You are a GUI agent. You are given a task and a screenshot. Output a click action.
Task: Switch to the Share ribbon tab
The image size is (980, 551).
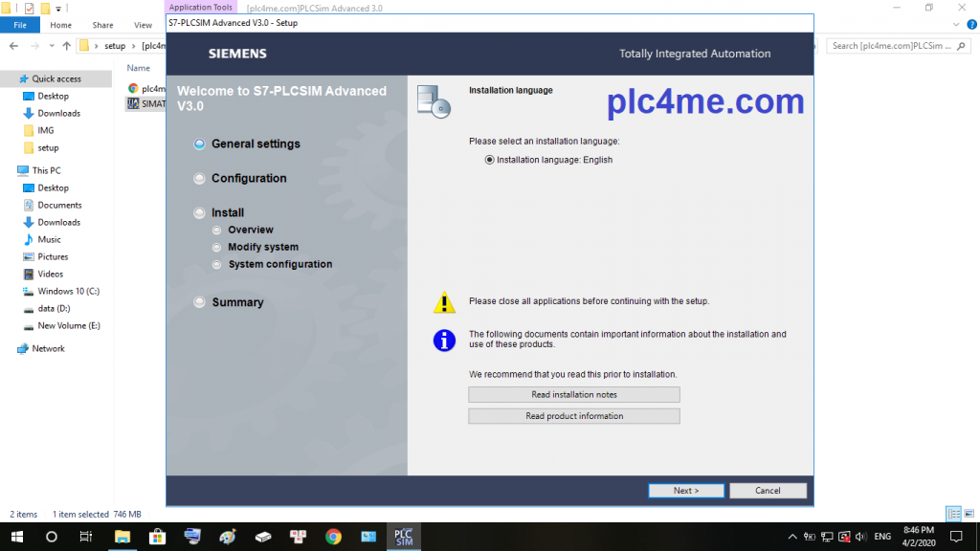[102, 26]
